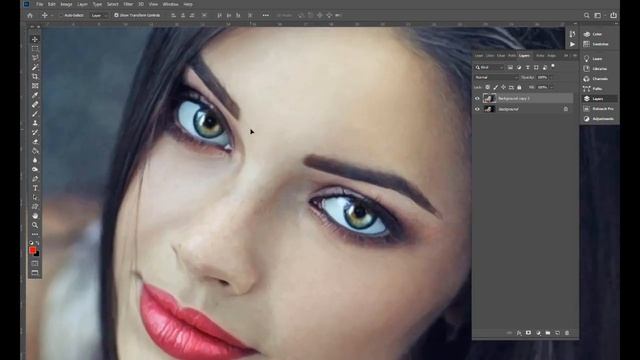This screenshot has height=360, width=640.
Task: Select the Healing Brush tool
Action: (x=35, y=104)
